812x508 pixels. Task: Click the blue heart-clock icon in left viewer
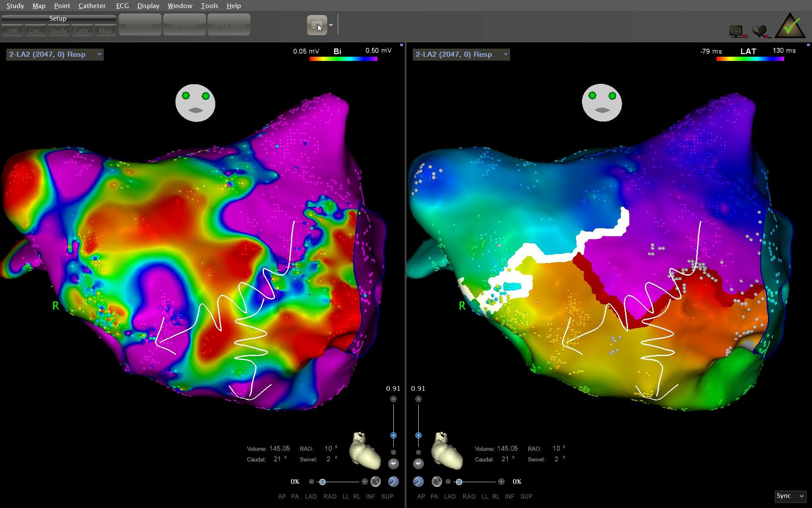pyautogui.click(x=393, y=481)
